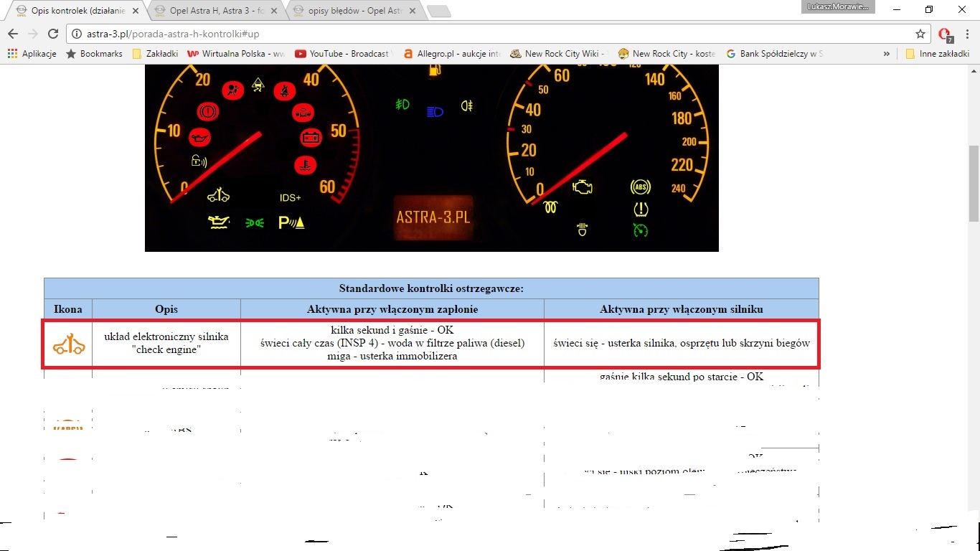Bookmark this page using the star icon

920,34
